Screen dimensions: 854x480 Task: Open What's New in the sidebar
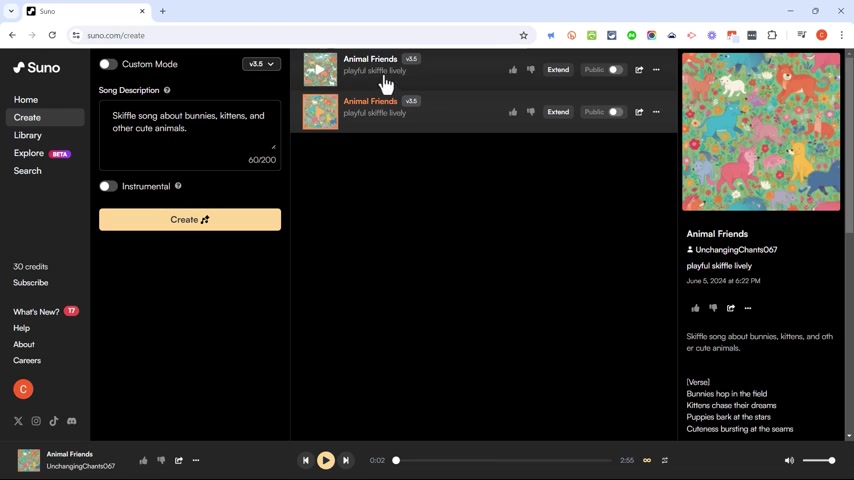(x=46, y=312)
